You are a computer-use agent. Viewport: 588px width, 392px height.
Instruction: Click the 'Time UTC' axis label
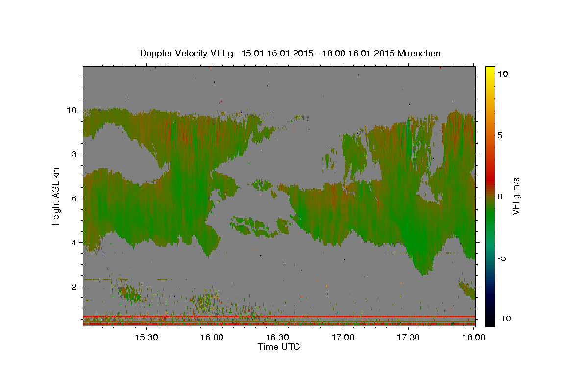279,347
